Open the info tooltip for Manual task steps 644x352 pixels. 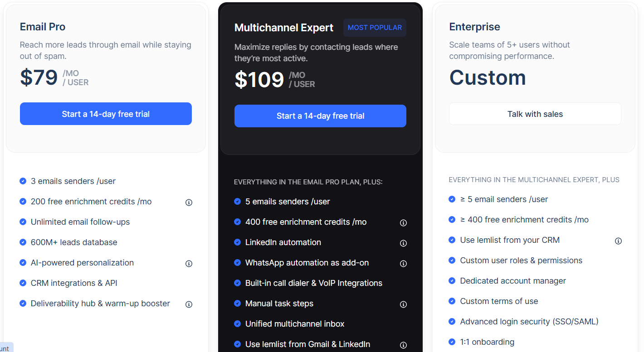[403, 304]
